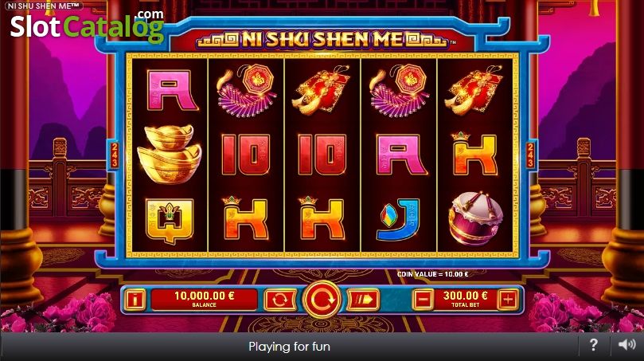Click the Coin Value label text
Image resolution: width=644 pixels, height=361 pixels.
click(432, 274)
